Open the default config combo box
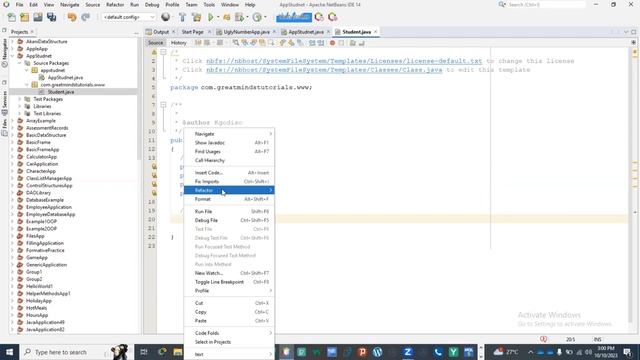This screenshot has height=360, width=640. point(129,17)
